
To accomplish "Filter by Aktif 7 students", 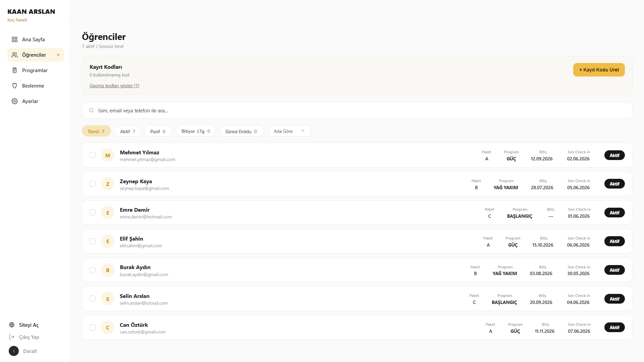I will pos(128,131).
